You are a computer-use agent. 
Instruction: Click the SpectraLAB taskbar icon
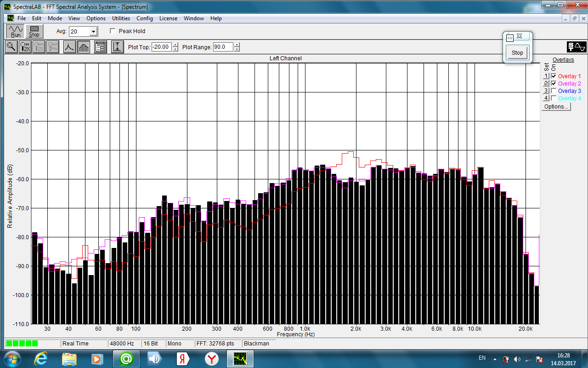coord(240,358)
